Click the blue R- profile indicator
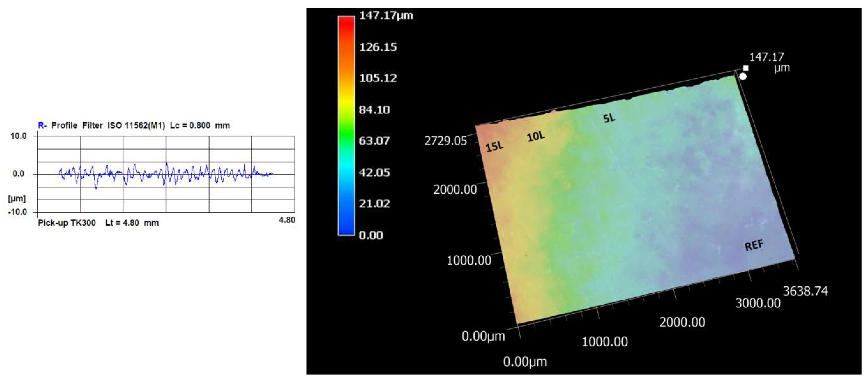 point(42,126)
